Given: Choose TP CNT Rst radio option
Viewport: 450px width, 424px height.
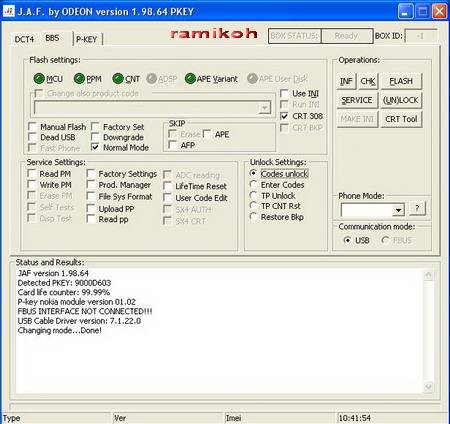Looking at the screenshot, I should 253,206.
